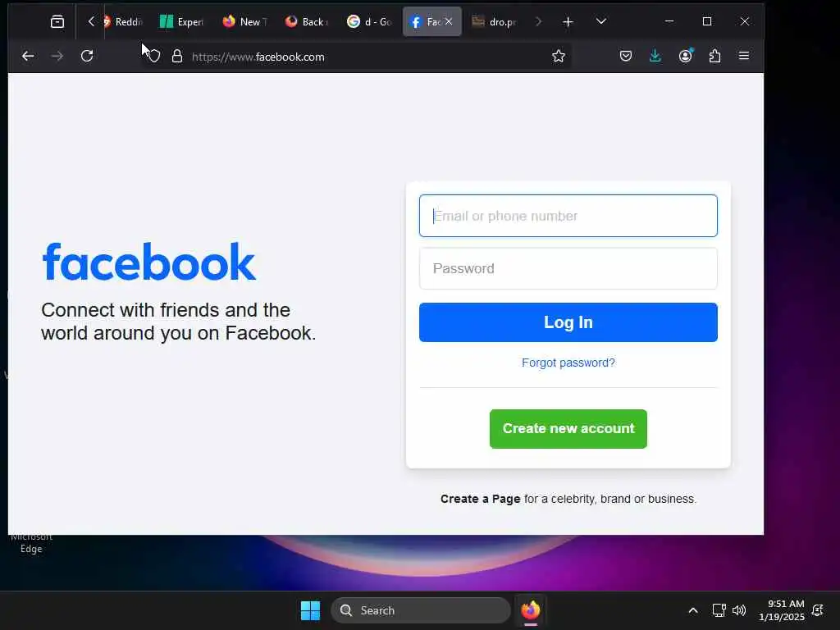Viewport: 840px width, 630px height.
Task: Open the extensions puzzle icon
Action: (714, 57)
